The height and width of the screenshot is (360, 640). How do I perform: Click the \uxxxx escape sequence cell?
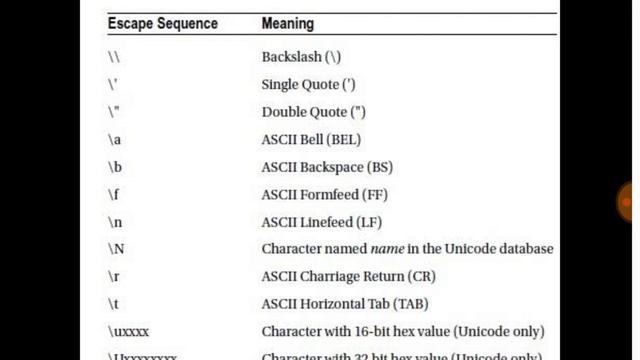point(128,331)
